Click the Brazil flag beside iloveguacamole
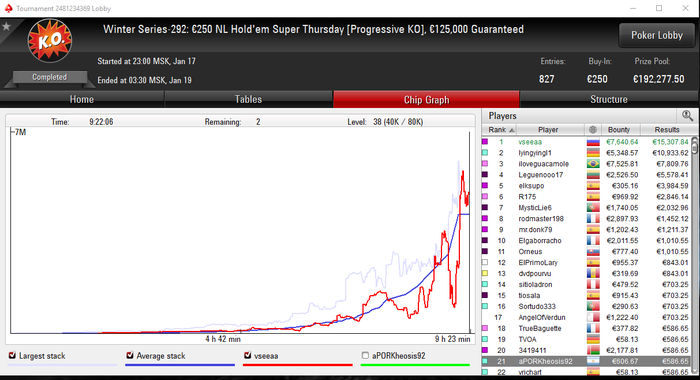The image size is (700, 380). [593, 164]
